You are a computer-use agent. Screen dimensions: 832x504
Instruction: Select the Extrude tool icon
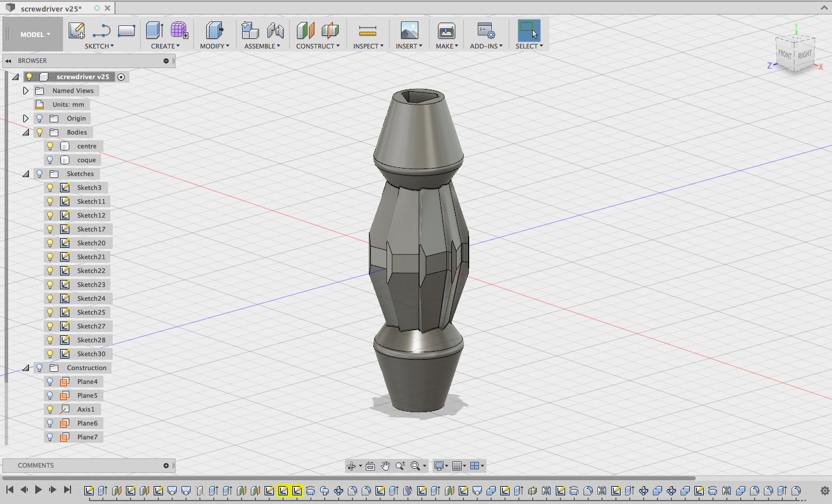click(154, 30)
